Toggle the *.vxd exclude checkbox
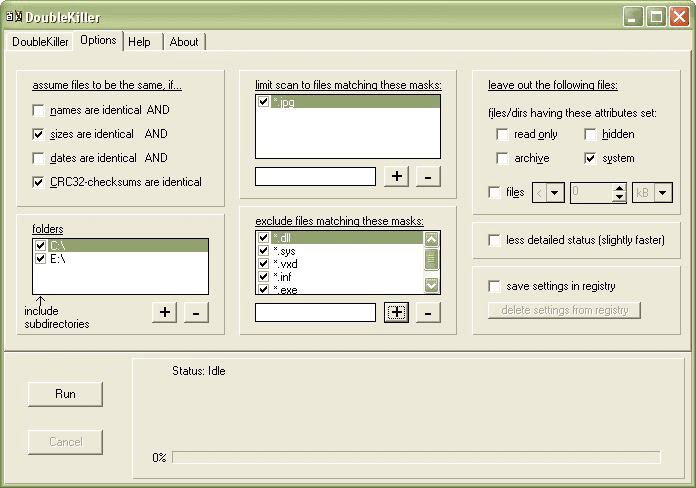 pyautogui.click(x=264, y=263)
